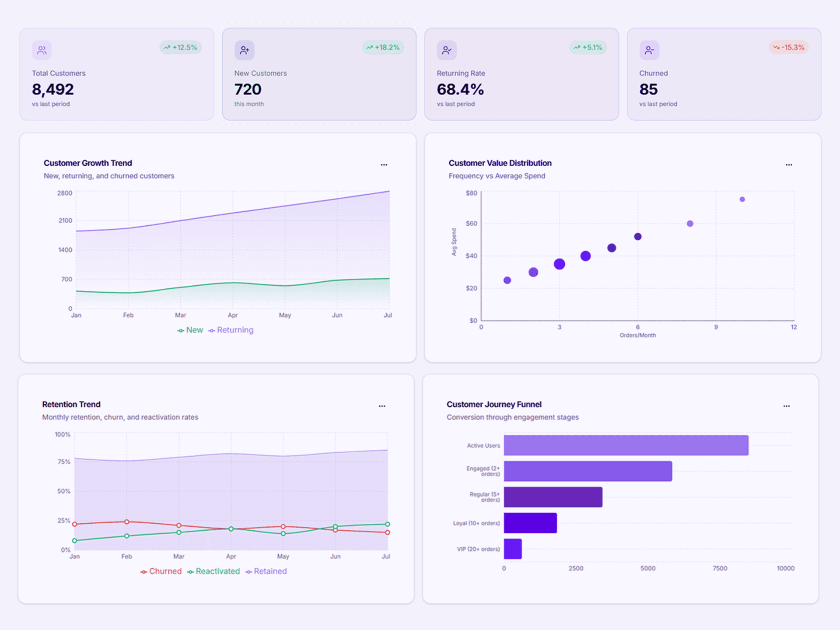Open the Customer Journey Funnel options menu
The height and width of the screenshot is (630, 840).
click(786, 406)
